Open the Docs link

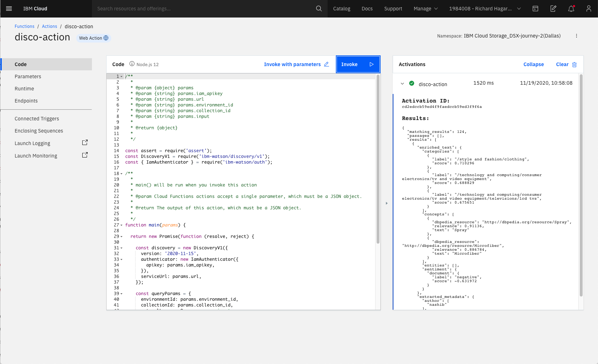coord(367,9)
